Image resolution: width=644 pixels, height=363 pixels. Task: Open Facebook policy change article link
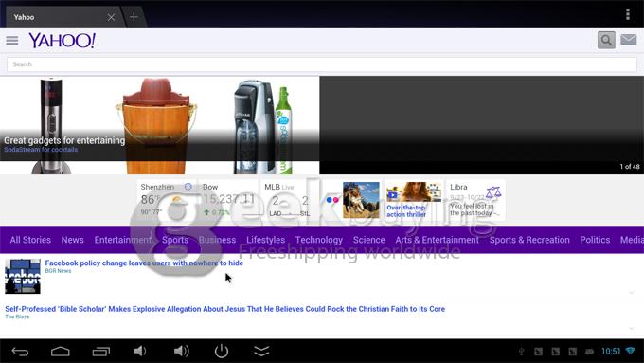144,263
